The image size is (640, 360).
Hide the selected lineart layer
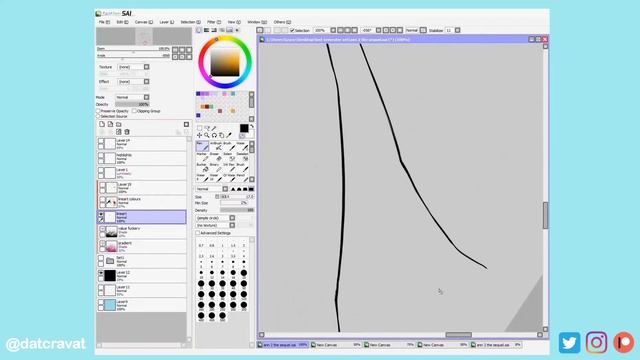pos(101,214)
